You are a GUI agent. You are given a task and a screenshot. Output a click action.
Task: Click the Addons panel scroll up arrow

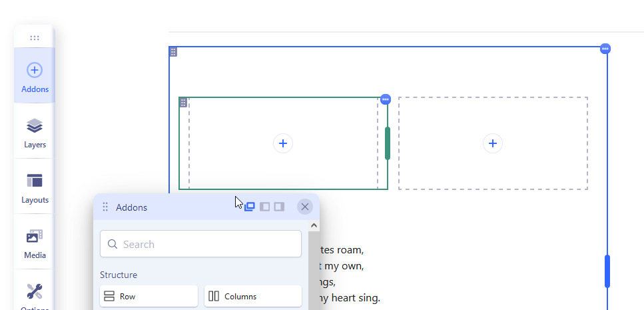[x=314, y=225]
